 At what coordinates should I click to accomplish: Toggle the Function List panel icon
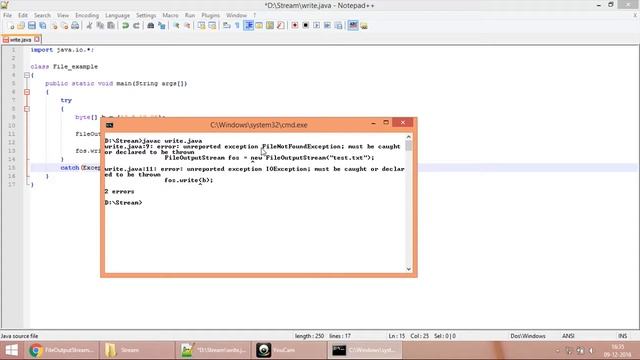(280, 26)
